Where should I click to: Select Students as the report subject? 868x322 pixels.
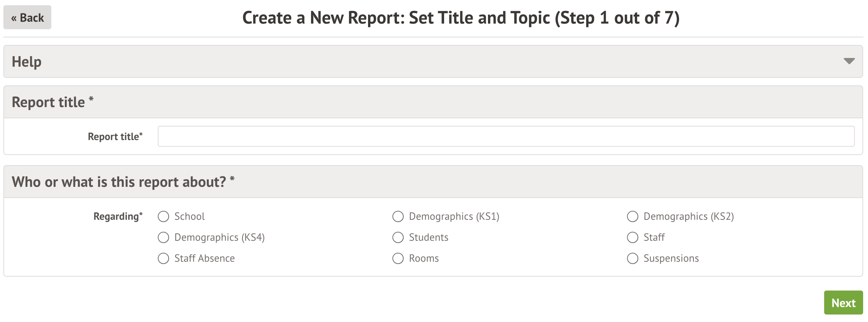(x=398, y=237)
